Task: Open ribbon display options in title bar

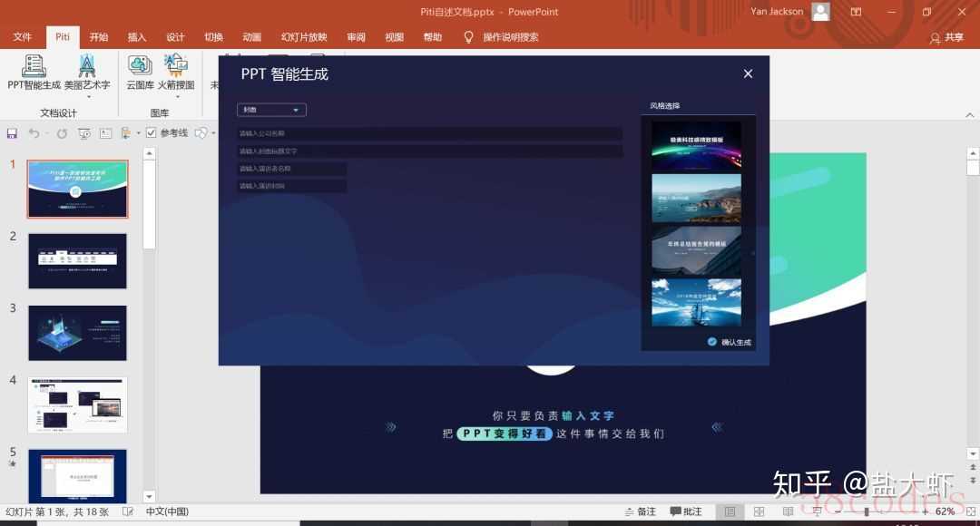Action: [856, 12]
